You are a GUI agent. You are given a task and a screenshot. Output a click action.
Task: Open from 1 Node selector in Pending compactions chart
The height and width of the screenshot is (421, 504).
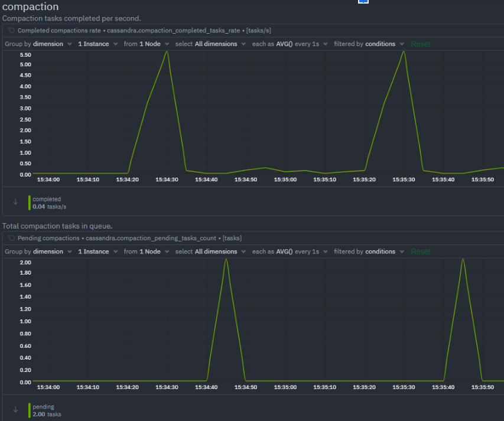click(147, 252)
